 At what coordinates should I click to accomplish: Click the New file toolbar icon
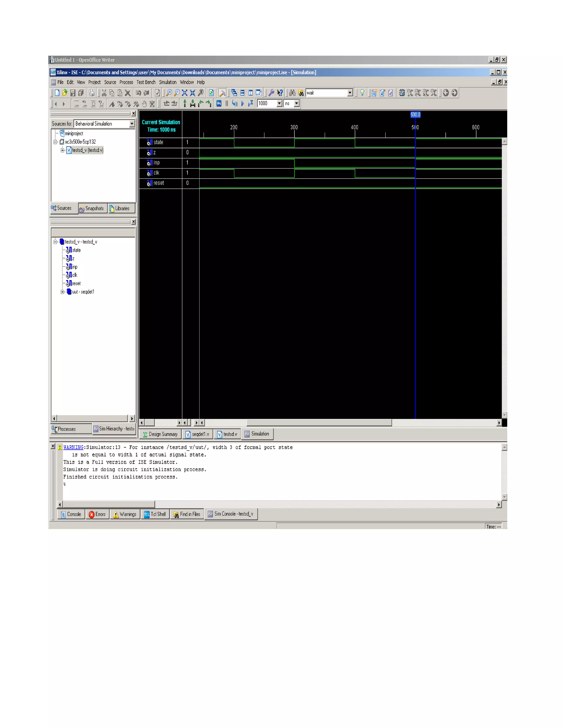pos(57,93)
